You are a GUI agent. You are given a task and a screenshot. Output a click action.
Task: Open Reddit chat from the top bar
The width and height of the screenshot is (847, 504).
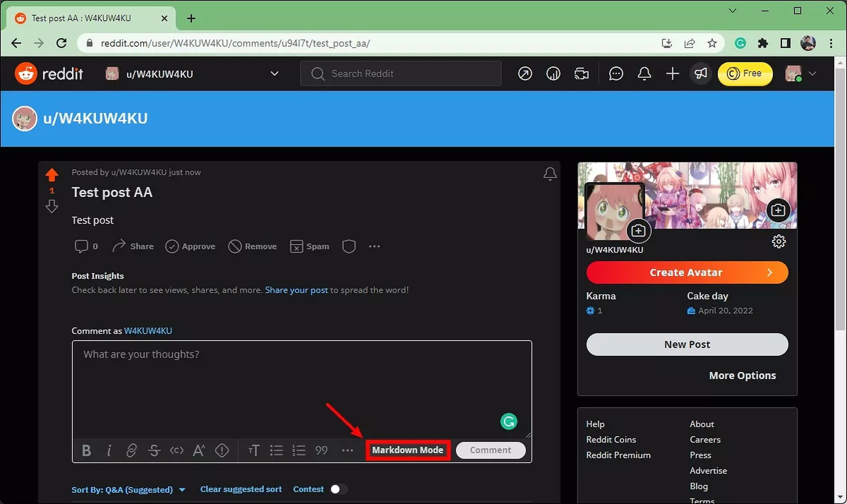click(x=616, y=73)
